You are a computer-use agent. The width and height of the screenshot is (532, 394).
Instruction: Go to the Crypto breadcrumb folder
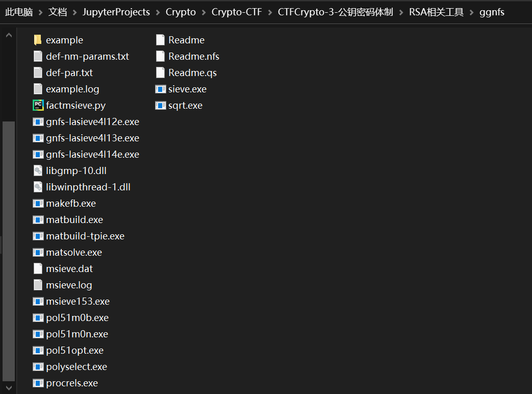[x=181, y=12]
